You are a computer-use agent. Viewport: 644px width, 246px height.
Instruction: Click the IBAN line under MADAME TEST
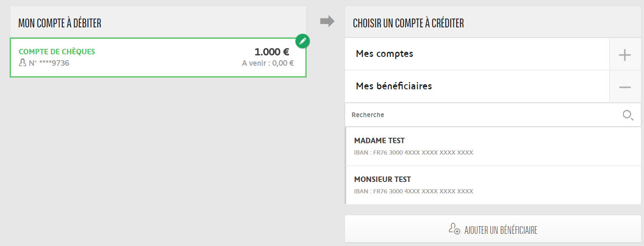click(x=414, y=152)
